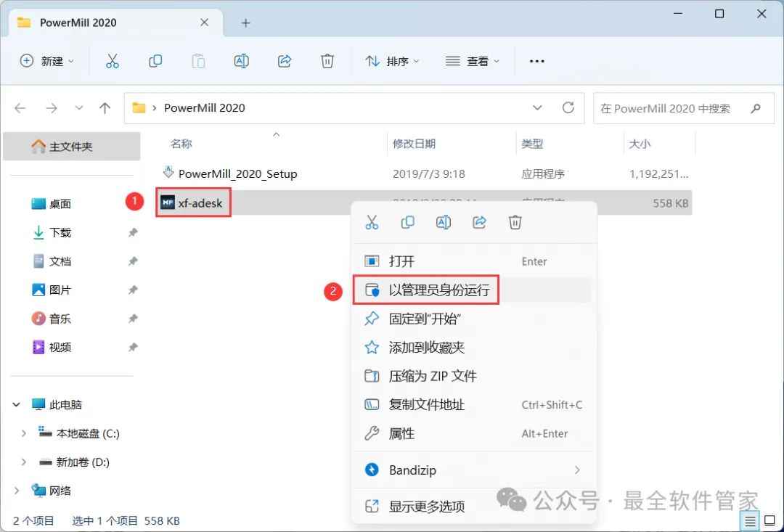Choose 复制文件地址
The width and height of the screenshot is (784, 532).
(473, 404)
